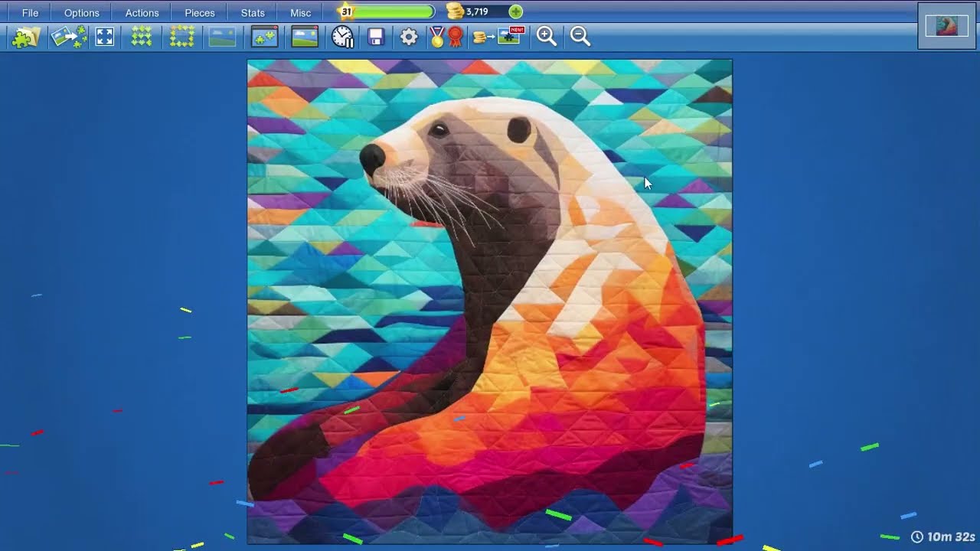This screenshot has width=980, height=551.
Task: Open the File menu
Action: 30,13
